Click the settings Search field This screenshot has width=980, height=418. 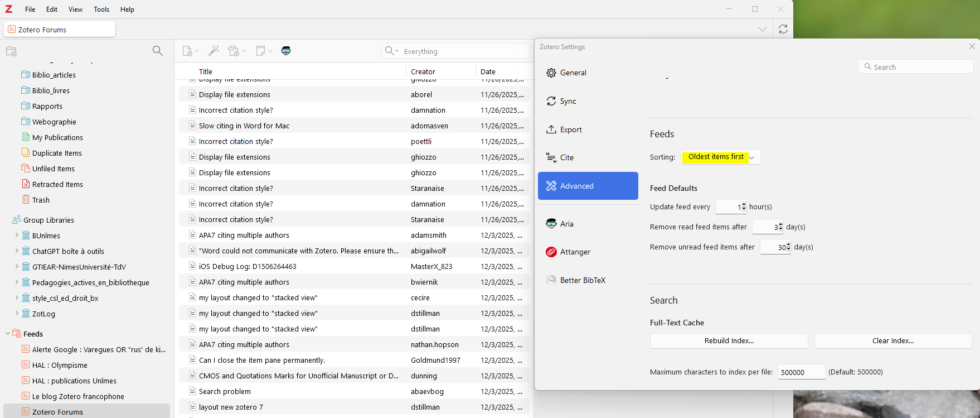[x=916, y=67]
